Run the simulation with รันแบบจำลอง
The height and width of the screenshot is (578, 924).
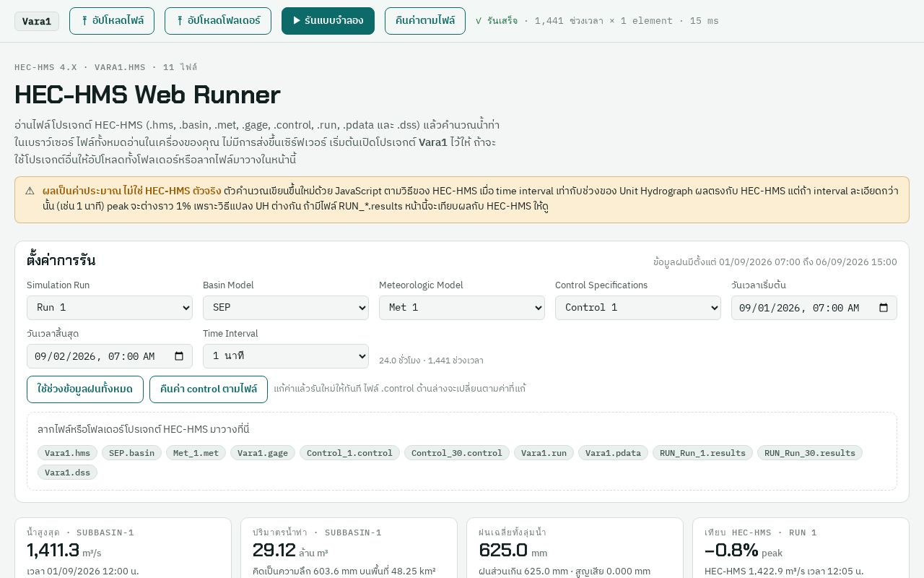[328, 21]
